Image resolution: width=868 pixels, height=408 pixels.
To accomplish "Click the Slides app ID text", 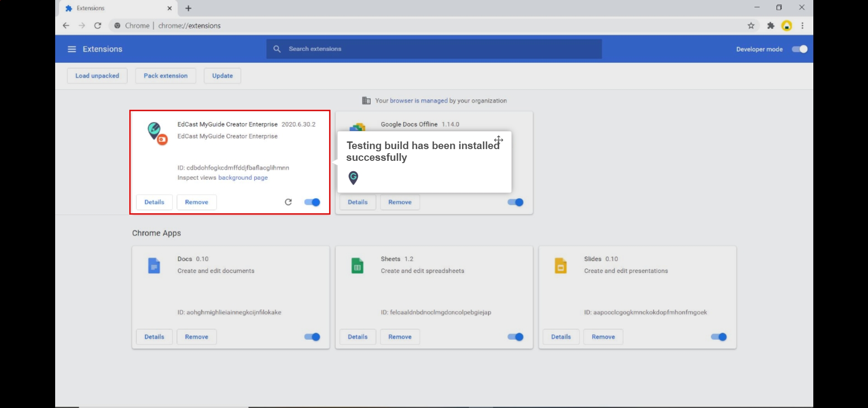I will 646,312.
